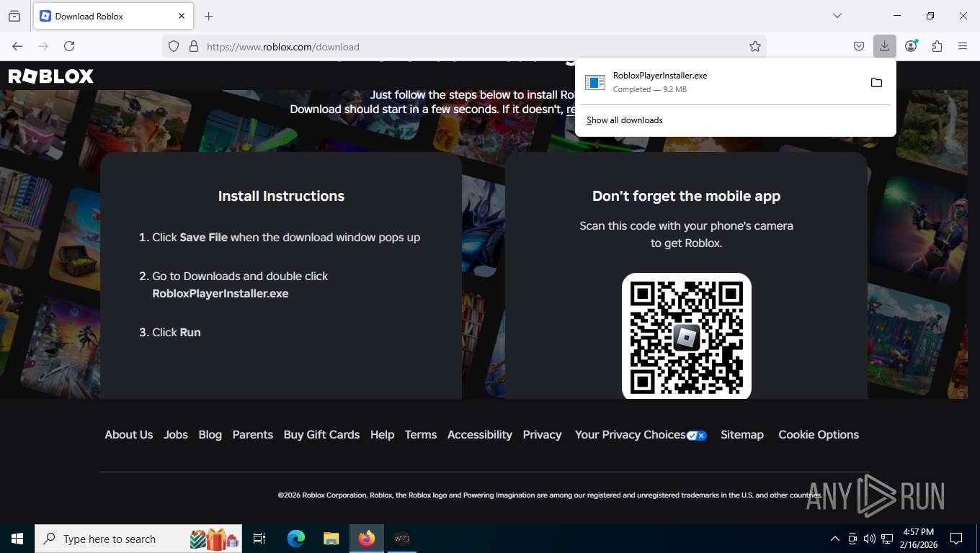The width and height of the screenshot is (980, 553).
Task: Show hidden system tray icons
Action: click(x=835, y=539)
